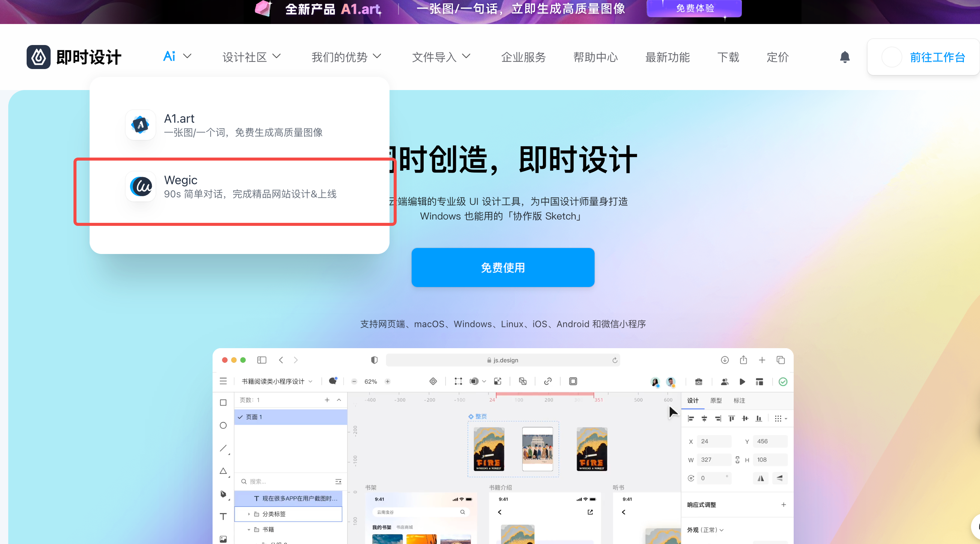This screenshot has height=544, width=980.
Task: Select the Text tool
Action: click(x=223, y=517)
